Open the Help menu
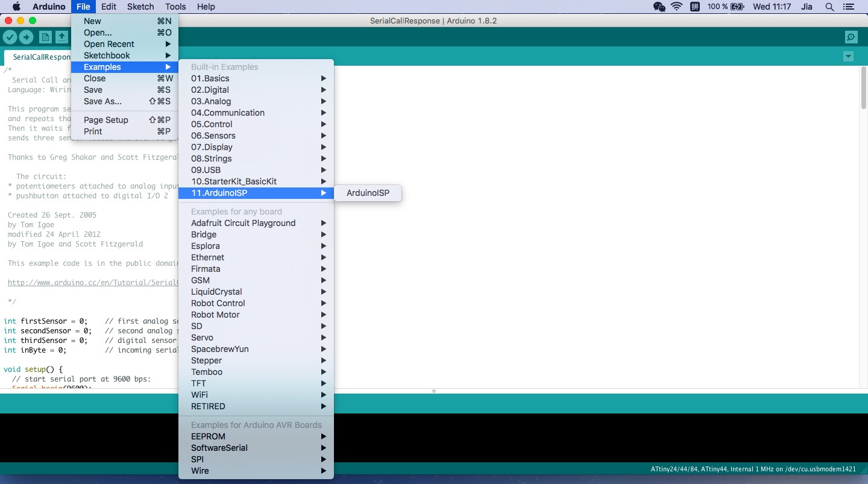 point(206,7)
